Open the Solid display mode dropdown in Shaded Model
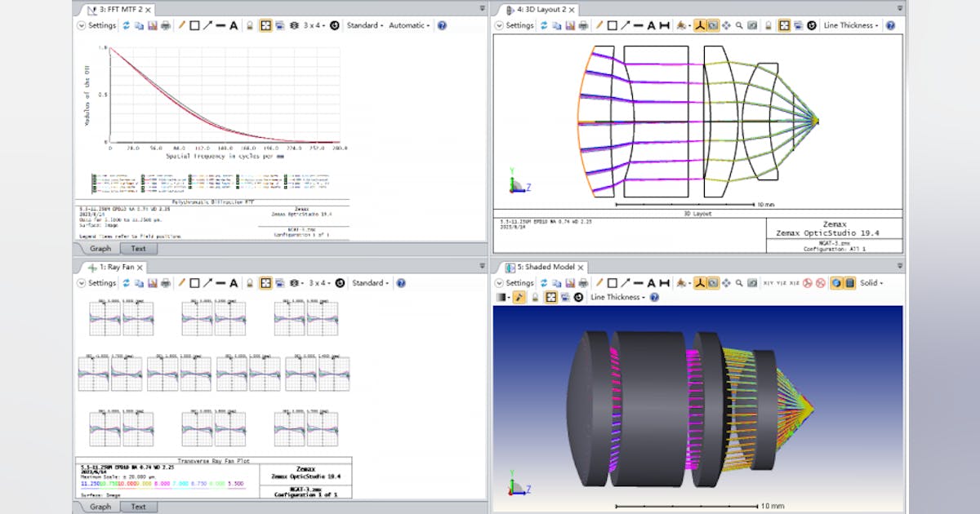 click(872, 282)
